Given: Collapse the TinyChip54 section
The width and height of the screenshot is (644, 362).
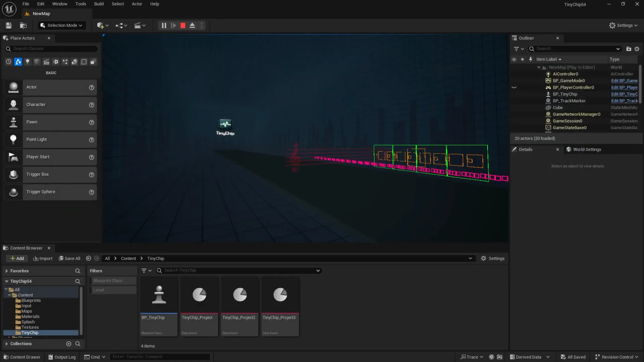Looking at the screenshot, I should click(x=7, y=281).
